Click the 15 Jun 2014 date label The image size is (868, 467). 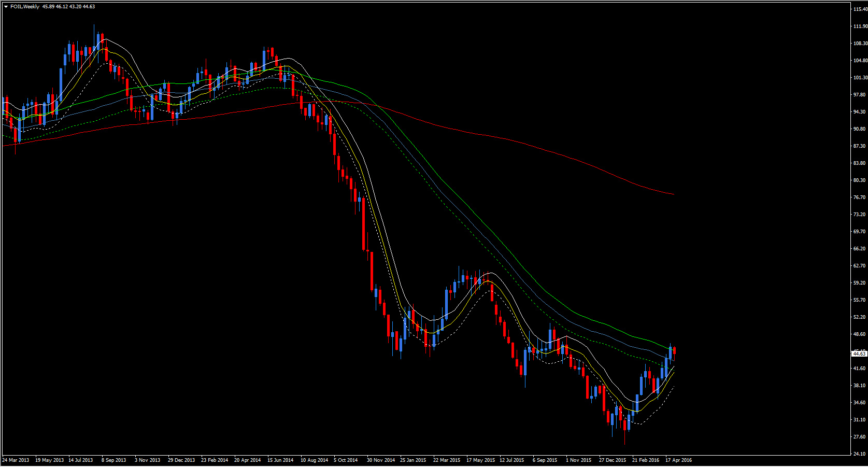point(280,460)
